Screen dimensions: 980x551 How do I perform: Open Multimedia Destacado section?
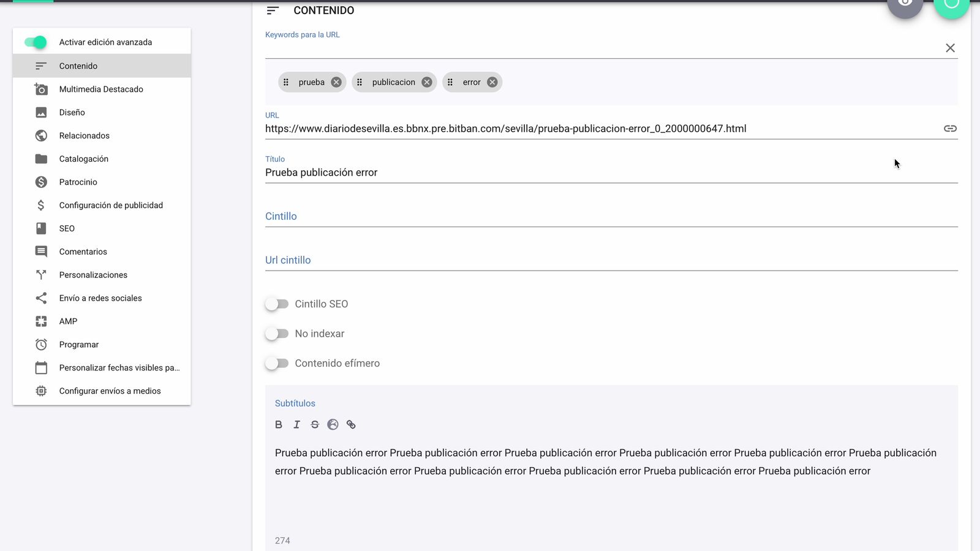(x=102, y=89)
